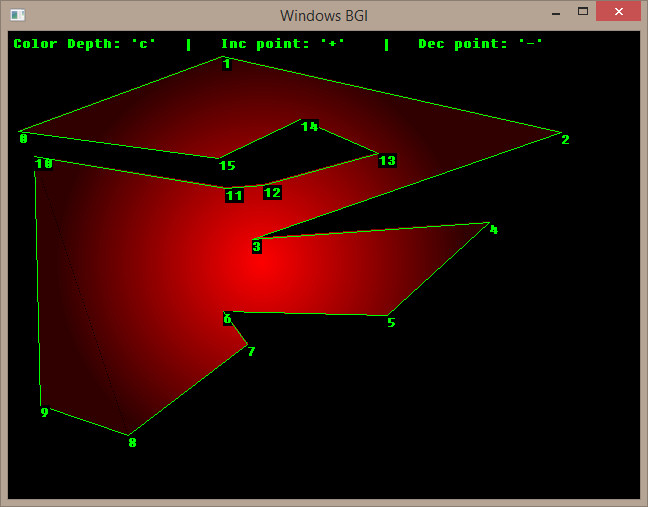Click the 'Dec point' hint text

coord(481,44)
